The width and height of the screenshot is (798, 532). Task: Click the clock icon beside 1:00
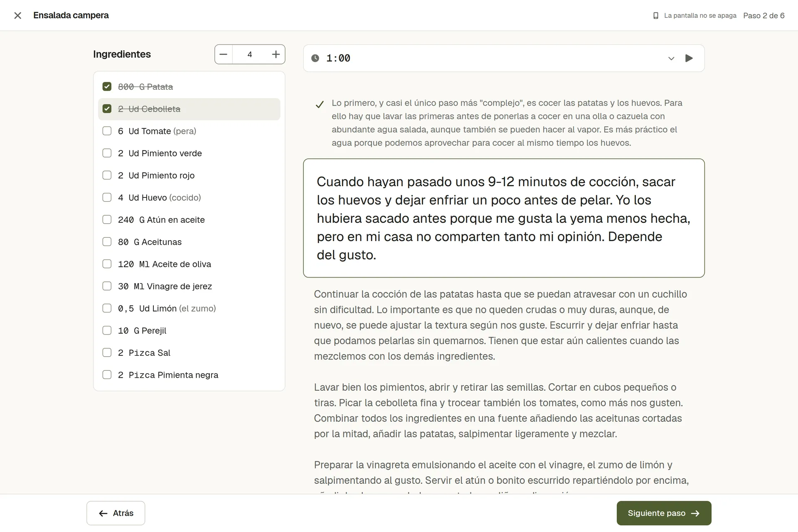(315, 58)
